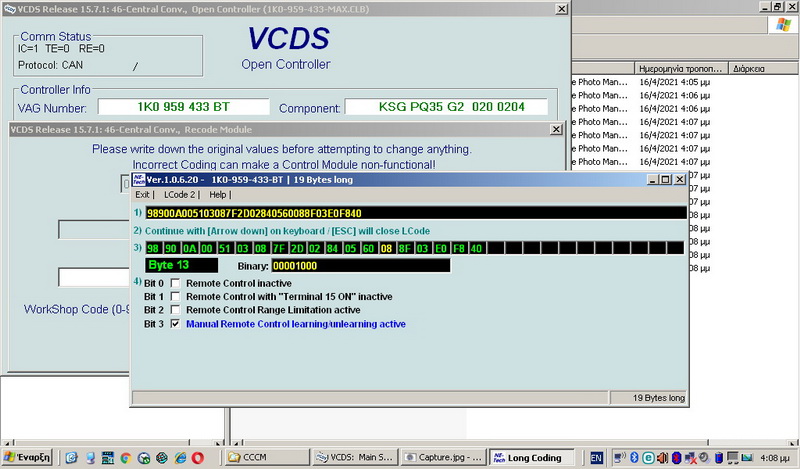
Task: Click the Byte 13 indicator label
Action: [182, 265]
